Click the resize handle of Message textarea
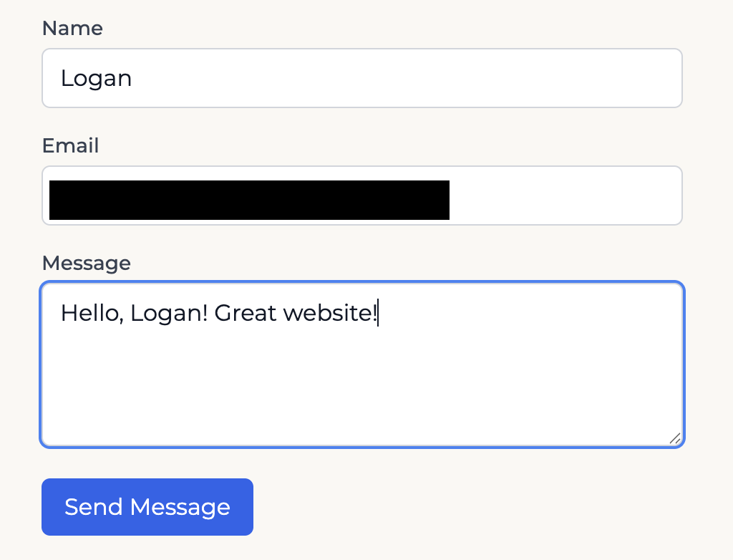 click(x=674, y=438)
